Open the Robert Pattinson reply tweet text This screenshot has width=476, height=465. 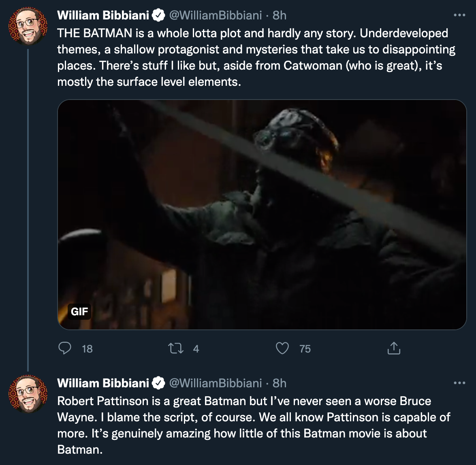point(251,425)
